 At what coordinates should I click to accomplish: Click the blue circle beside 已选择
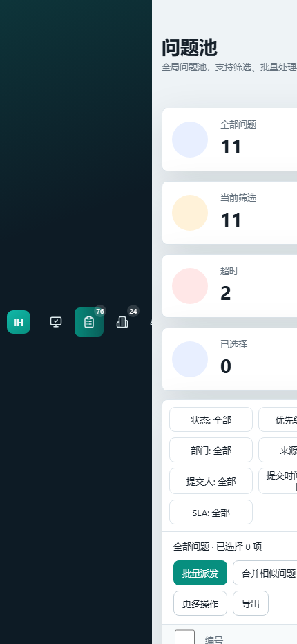(x=190, y=359)
